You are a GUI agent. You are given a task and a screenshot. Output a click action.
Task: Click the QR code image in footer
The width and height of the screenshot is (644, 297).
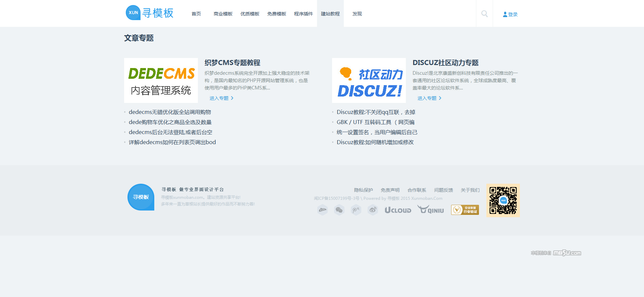tap(503, 200)
